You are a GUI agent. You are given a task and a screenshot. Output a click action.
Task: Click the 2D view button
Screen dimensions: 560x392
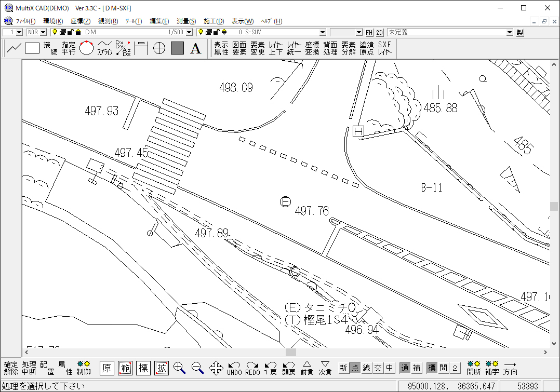[380, 32]
